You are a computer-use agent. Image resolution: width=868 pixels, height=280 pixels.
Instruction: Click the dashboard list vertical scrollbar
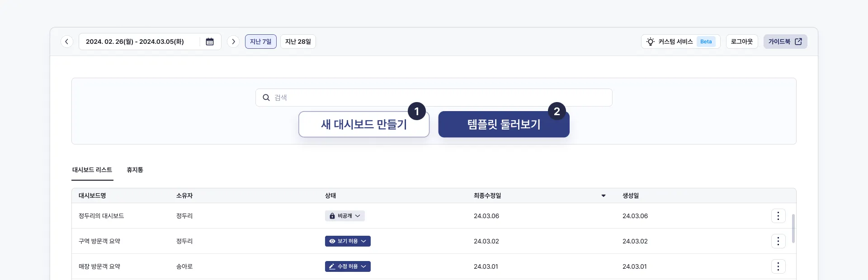click(793, 228)
